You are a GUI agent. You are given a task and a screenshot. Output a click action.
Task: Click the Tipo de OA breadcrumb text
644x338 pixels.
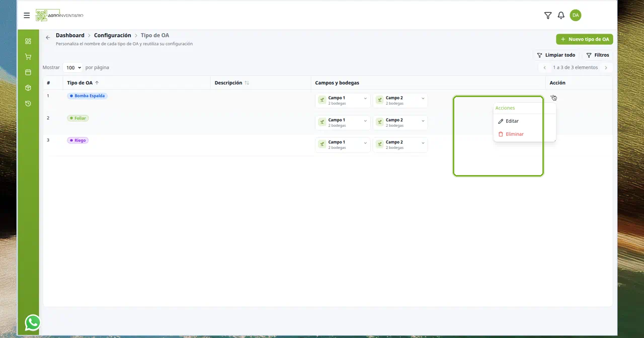(x=155, y=36)
